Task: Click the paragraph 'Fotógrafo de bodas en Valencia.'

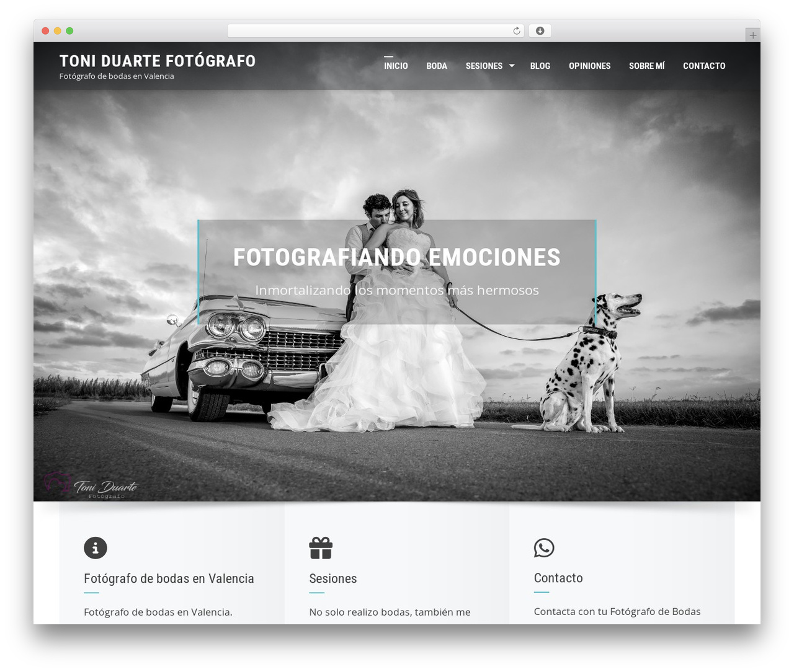Action: coord(158,612)
